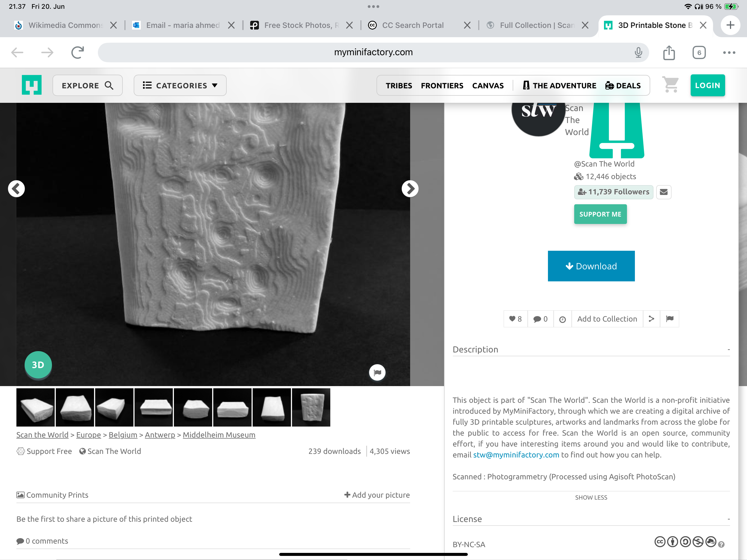Image resolution: width=747 pixels, height=560 pixels.
Task: Click the share icon in browser toolbar
Action: pyautogui.click(x=669, y=53)
